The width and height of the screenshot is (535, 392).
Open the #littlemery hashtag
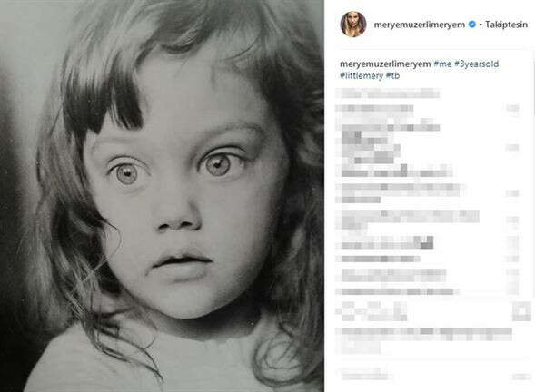click(x=362, y=75)
